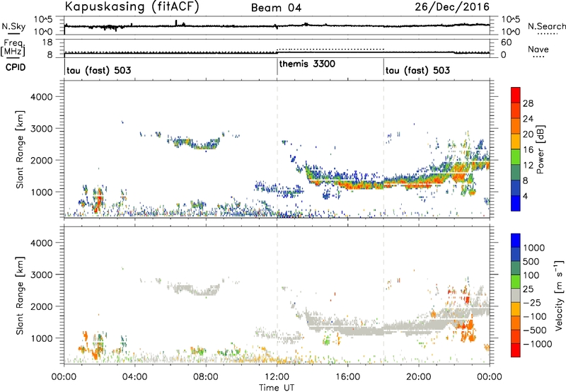Screen dimensions: 566x392
Task: Click the 'Kapuskasing (fitACF)' title text
Action: pos(132,6)
